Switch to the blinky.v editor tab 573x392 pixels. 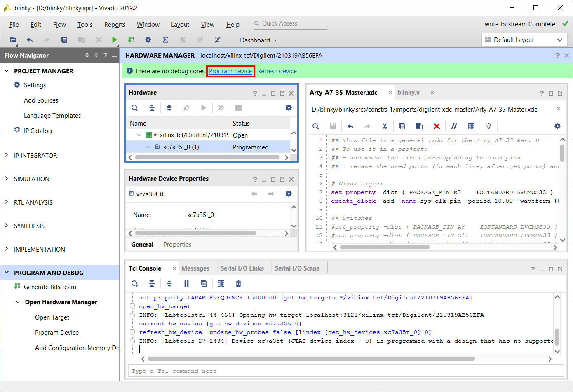(409, 93)
